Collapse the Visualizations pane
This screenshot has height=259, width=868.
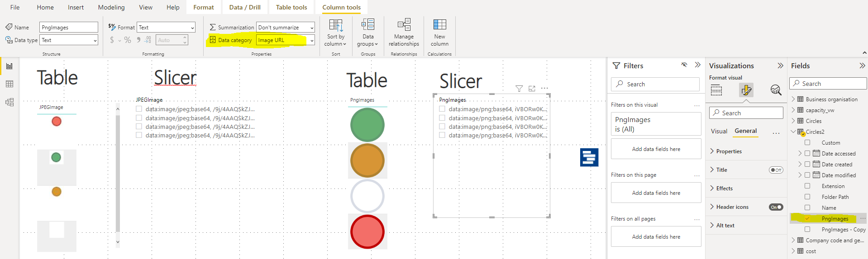pyautogui.click(x=780, y=66)
